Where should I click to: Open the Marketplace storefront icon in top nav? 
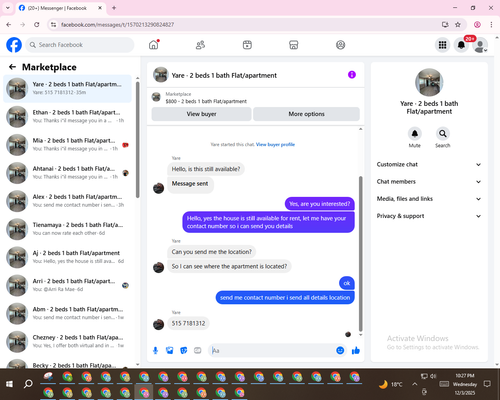point(294,45)
